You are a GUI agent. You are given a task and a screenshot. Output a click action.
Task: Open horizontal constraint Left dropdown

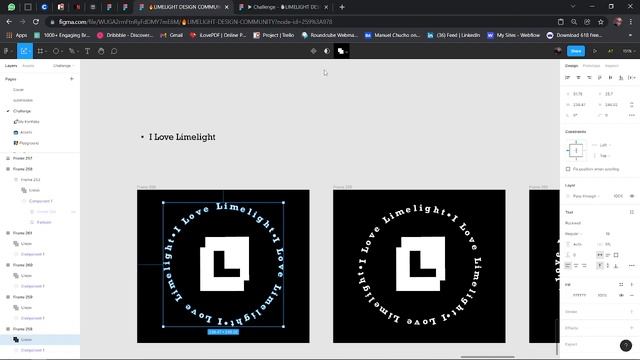605,145
